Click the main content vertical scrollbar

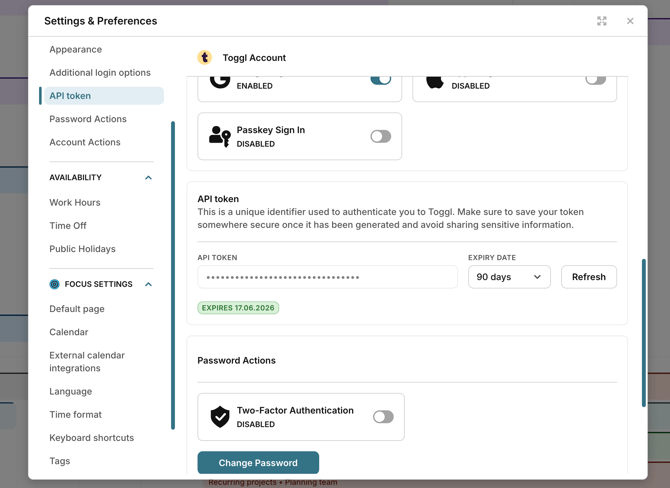click(x=643, y=332)
